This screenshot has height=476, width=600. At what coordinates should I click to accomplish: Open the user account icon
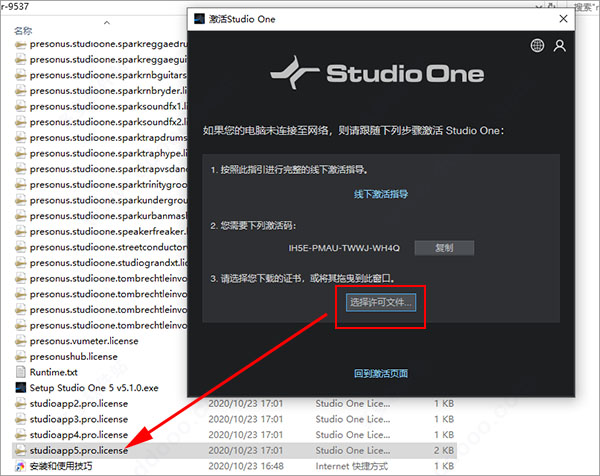559,46
